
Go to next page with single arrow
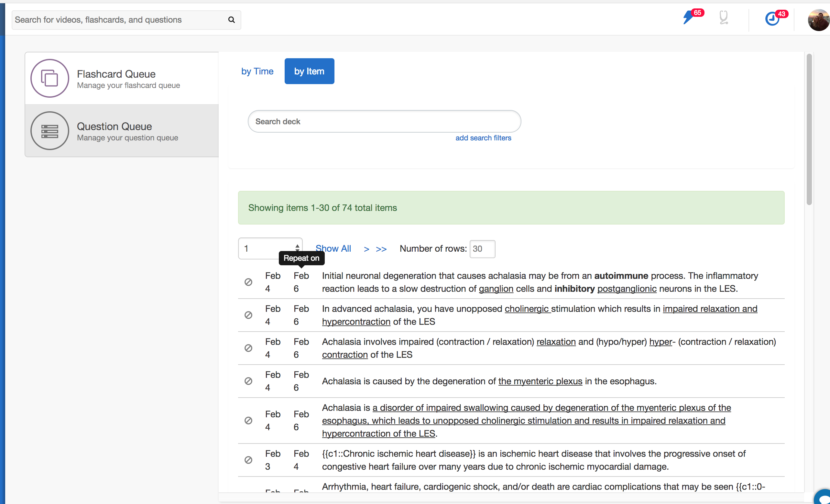pyautogui.click(x=366, y=249)
